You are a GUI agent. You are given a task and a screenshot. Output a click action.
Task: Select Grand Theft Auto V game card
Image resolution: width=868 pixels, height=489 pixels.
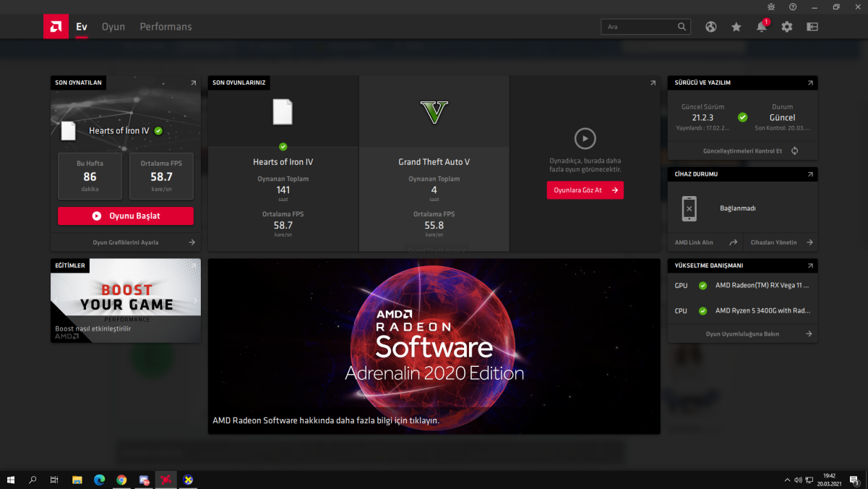pyautogui.click(x=434, y=163)
